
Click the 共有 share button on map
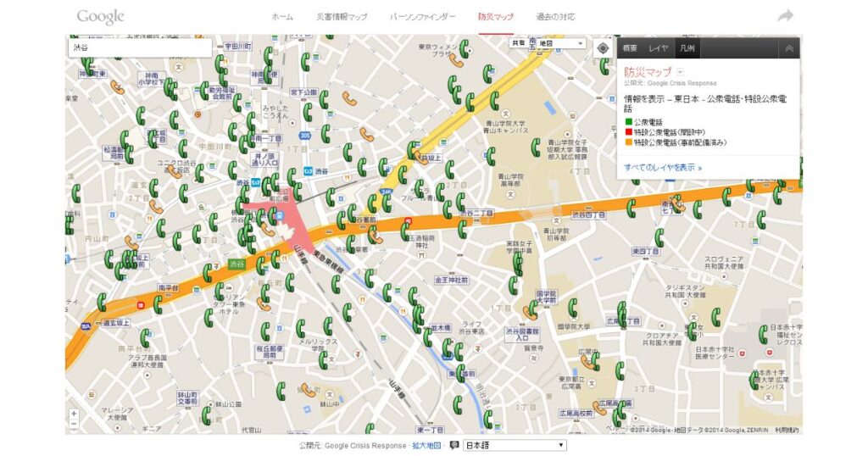518,43
